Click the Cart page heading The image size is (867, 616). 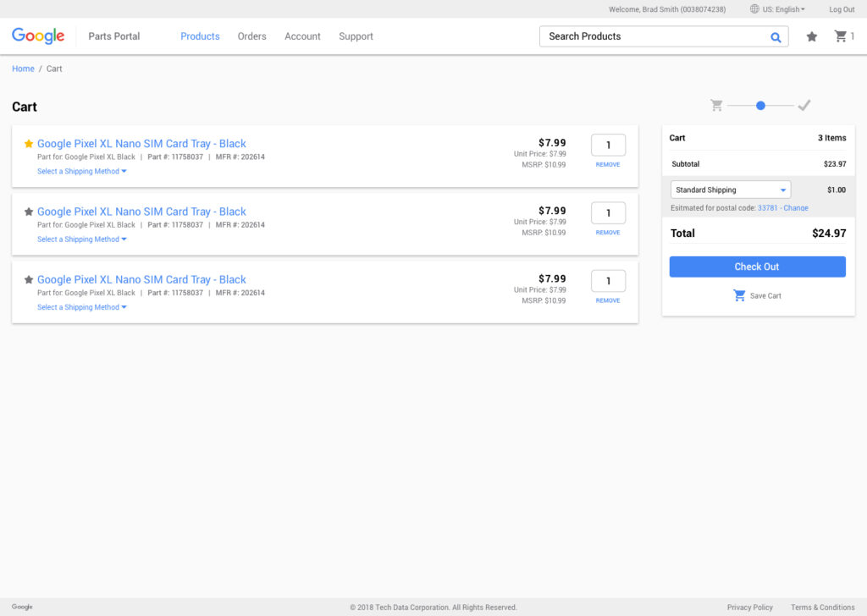click(x=25, y=107)
